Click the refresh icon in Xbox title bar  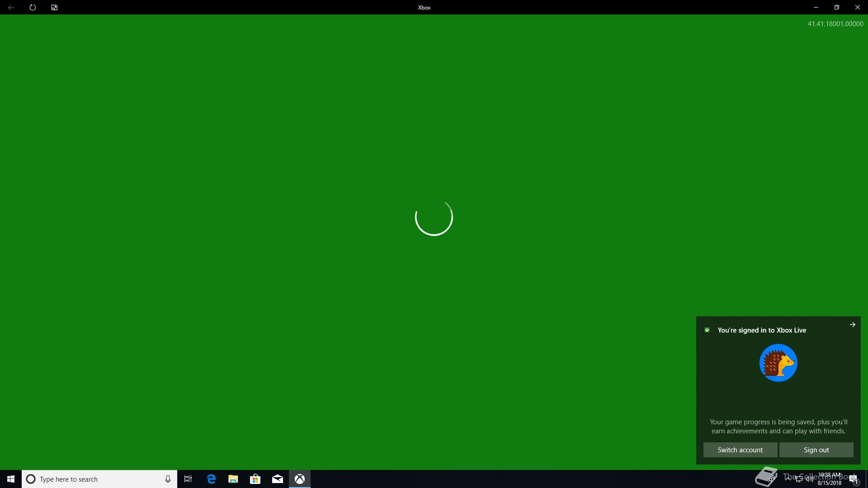pyautogui.click(x=33, y=7)
